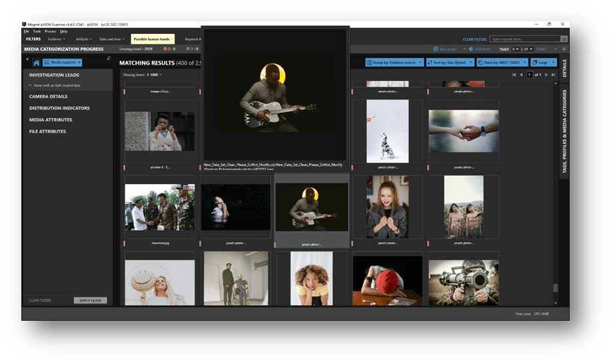Viewport: 613px width, 364px height.
Task: Select thumbnail of dalmatian dog
Action: 387,131
